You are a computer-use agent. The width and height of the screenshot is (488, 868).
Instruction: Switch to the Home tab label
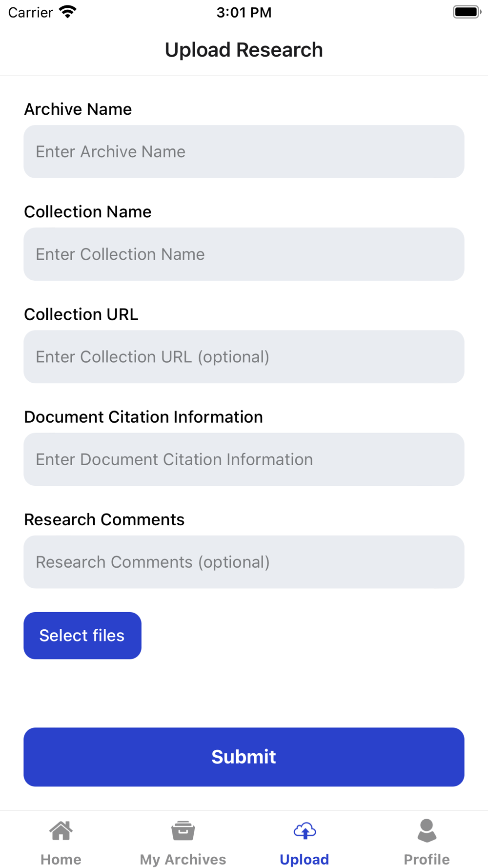(61, 859)
